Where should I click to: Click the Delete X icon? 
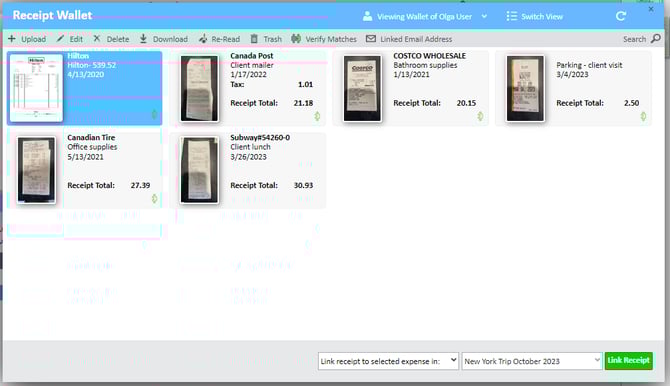click(97, 38)
